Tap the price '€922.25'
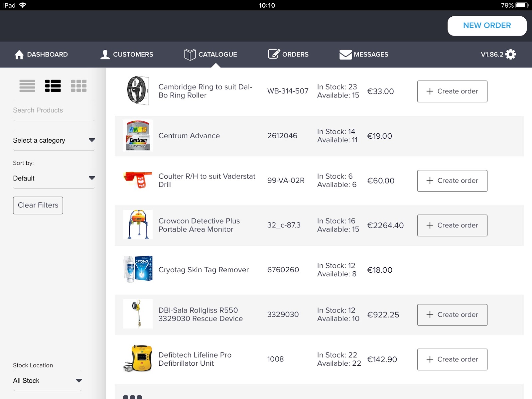The image size is (532, 399). 383,315
